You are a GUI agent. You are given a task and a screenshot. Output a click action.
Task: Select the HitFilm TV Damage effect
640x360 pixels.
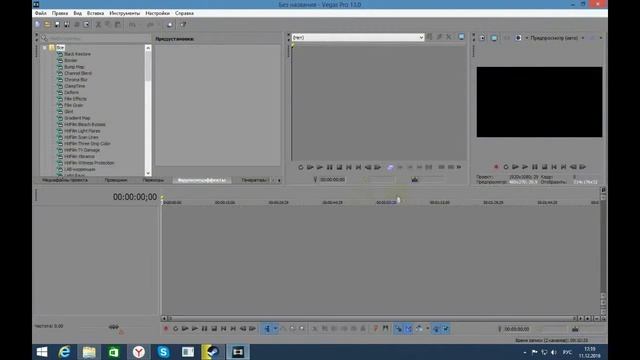[82, 150]
